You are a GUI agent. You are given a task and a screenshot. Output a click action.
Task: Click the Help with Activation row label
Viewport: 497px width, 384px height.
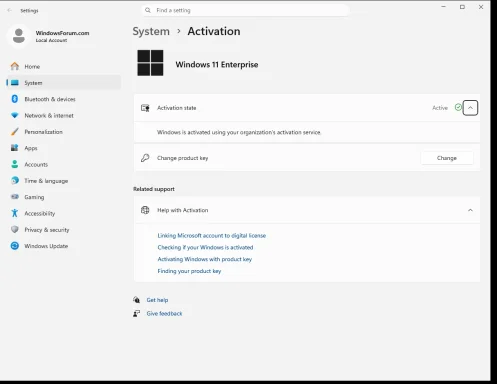point(183,210)
